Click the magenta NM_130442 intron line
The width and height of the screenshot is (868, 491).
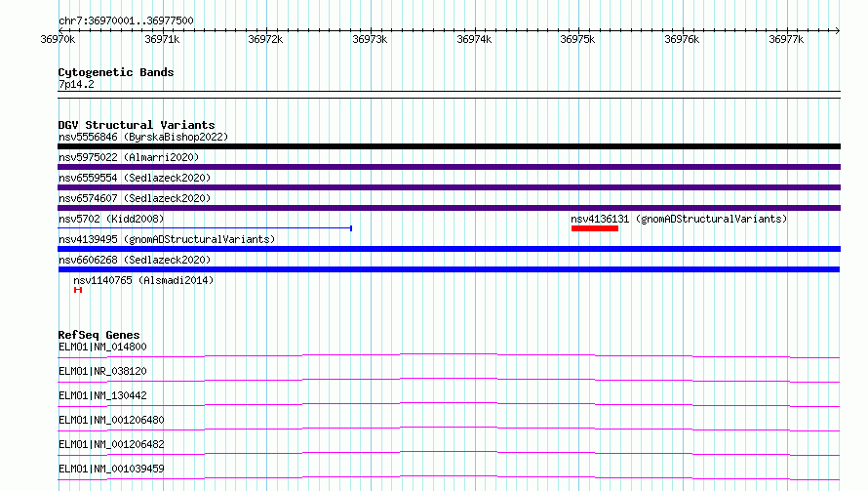pos(449,404)
